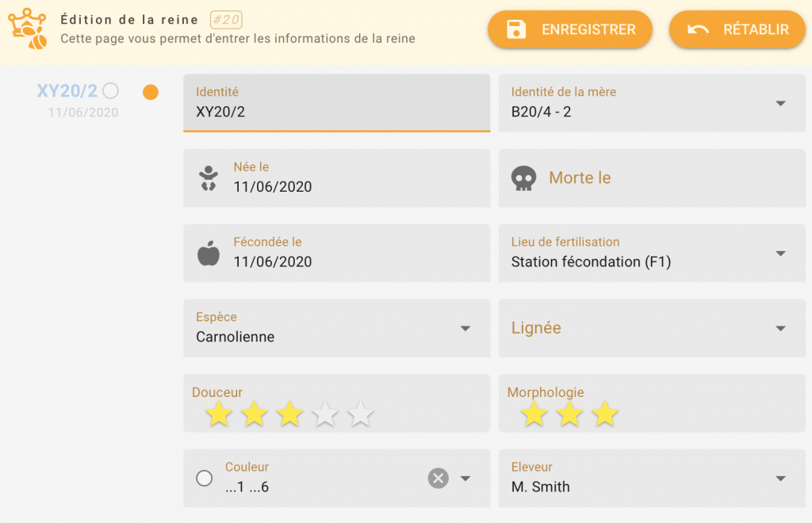Open the Eleveur dropdown with M. Smith
This screenshot has height=523, width=812.
click(x=780, y=478)
